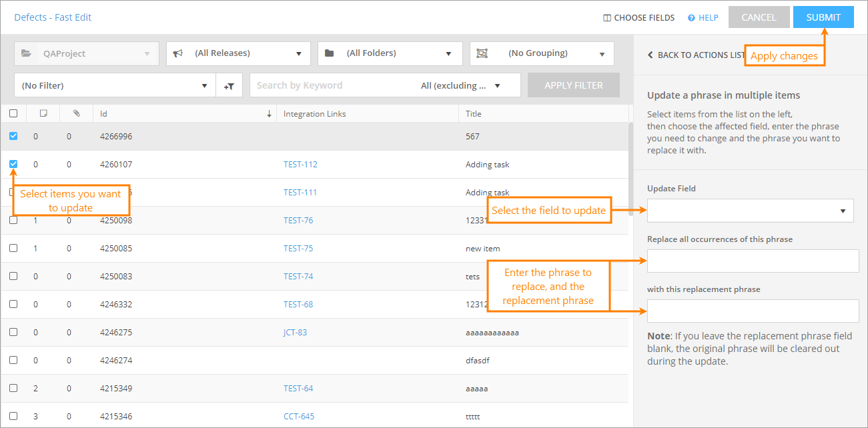Click the Title column header
The image size is (868, 428).
coord(474,114)
